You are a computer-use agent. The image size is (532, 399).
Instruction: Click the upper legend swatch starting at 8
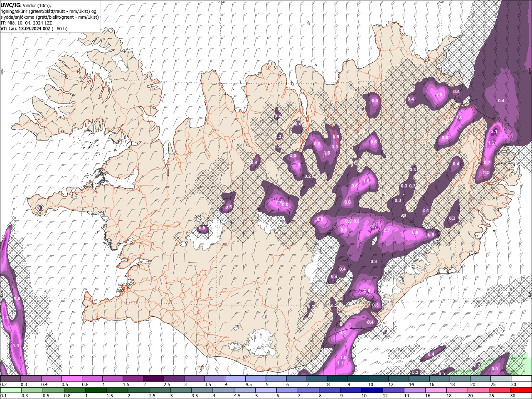337,379
